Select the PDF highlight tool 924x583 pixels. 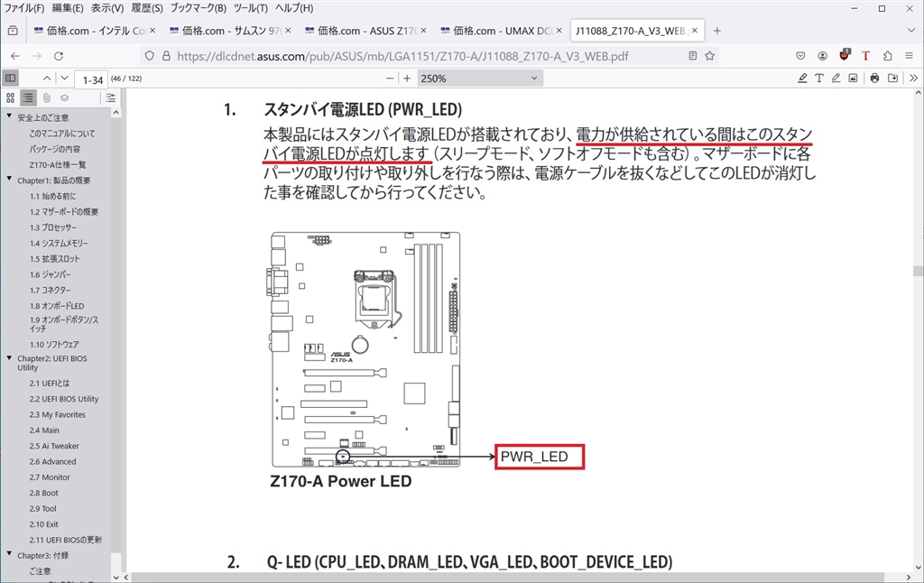[802, 79]
